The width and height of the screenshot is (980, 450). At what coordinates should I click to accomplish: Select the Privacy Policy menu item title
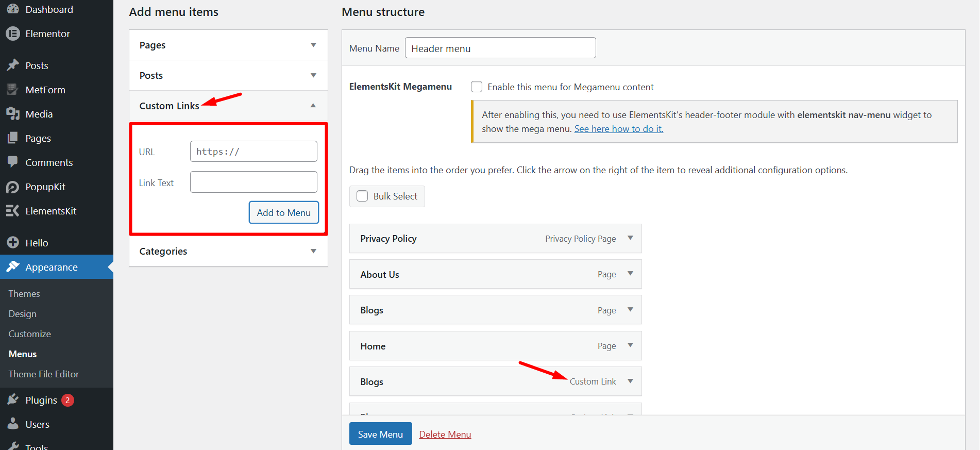[x=388, y=238]
